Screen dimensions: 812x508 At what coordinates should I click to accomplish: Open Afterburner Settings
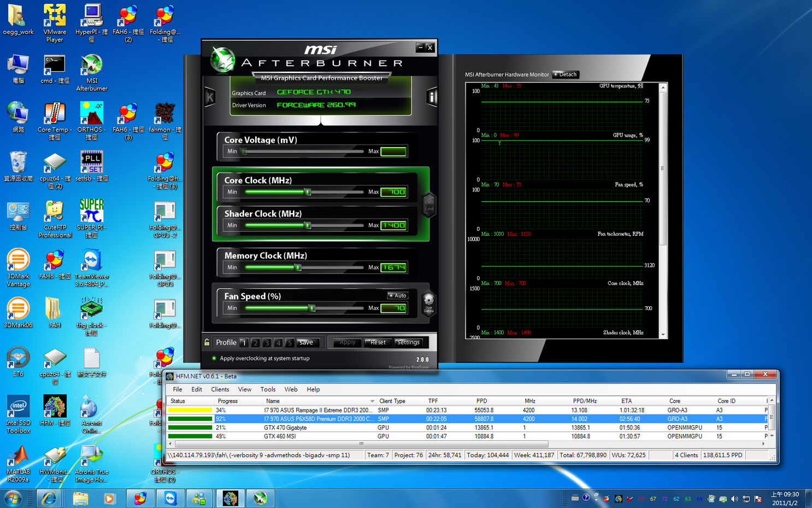coord(408,342)
